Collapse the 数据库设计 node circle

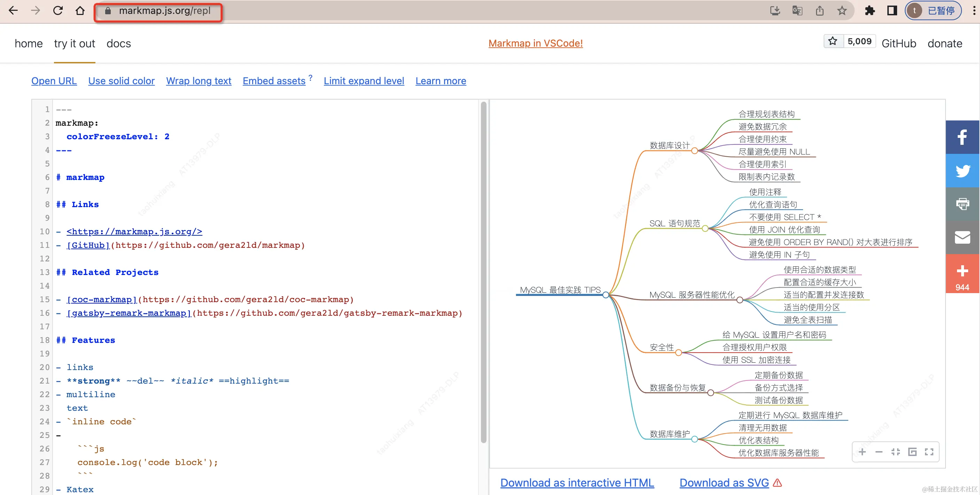(695, 150)
